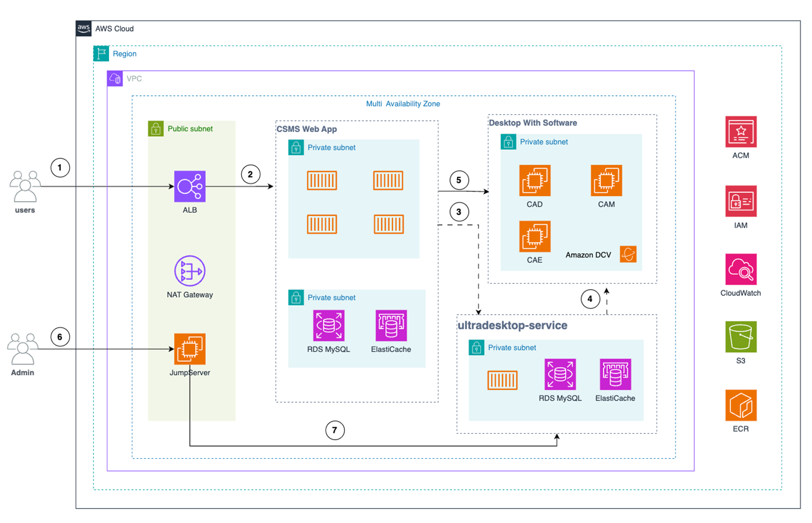Select the VPC cloud icon
Screen dimensions: 812x523
point(115,78)
